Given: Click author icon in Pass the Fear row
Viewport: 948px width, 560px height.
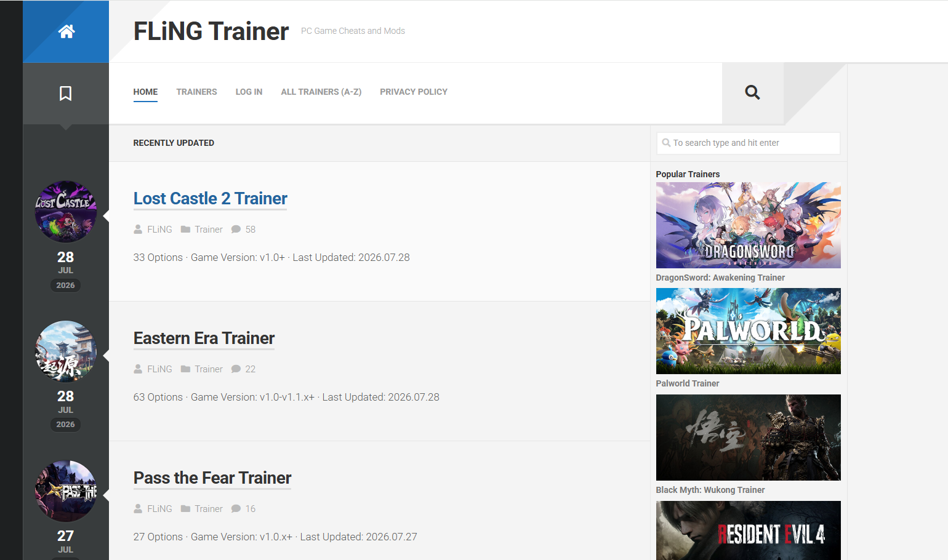Looking at the screenshot, I should point(138,509).
